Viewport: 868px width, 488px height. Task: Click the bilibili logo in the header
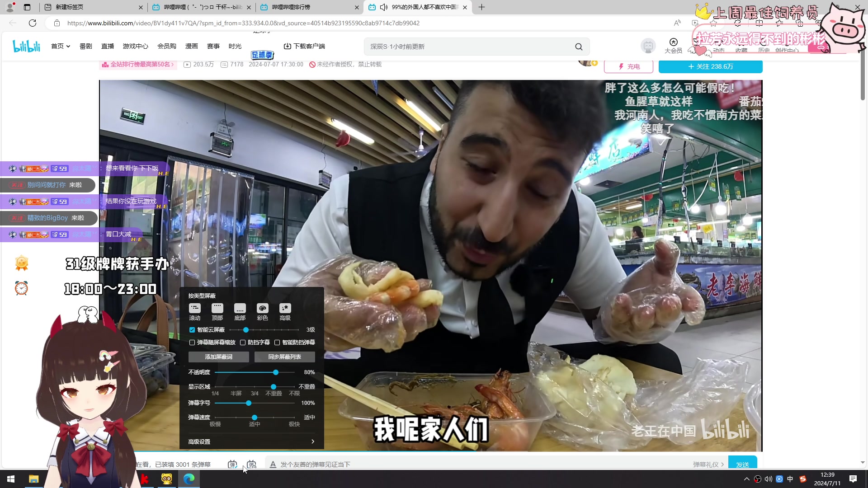coord(26,46)
